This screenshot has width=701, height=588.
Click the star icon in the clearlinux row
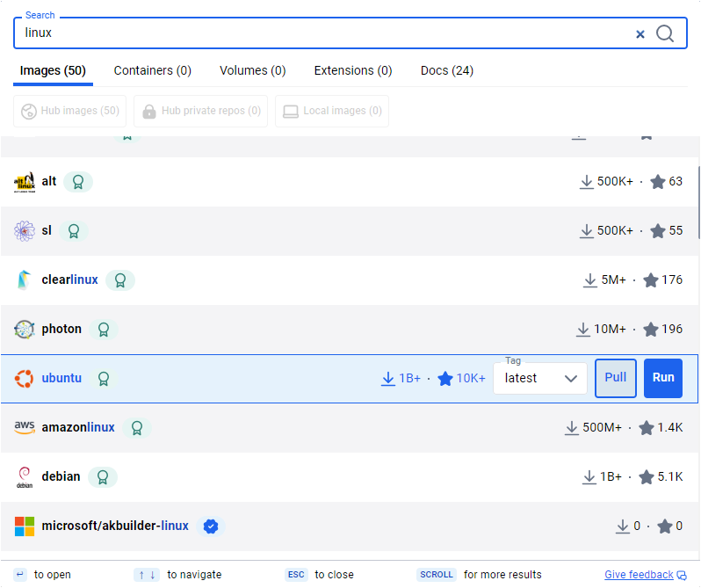[650, 280]
